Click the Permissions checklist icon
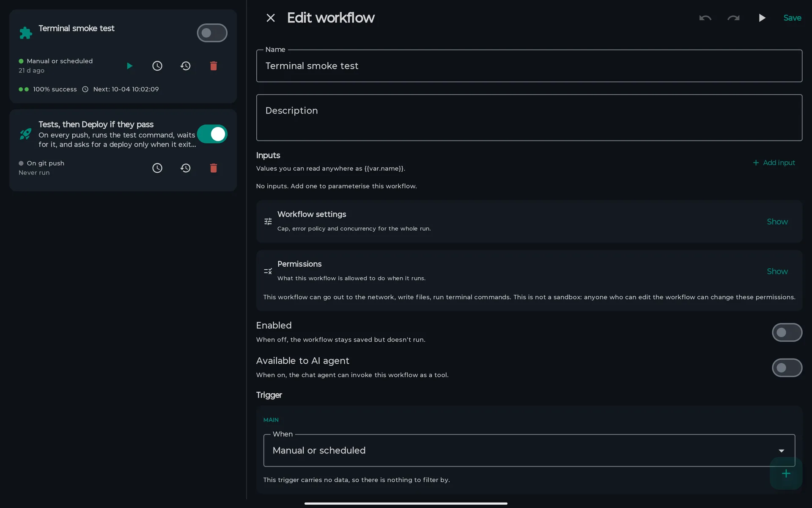The width and height of the screenshot is (812, 508). click(268, 271)
